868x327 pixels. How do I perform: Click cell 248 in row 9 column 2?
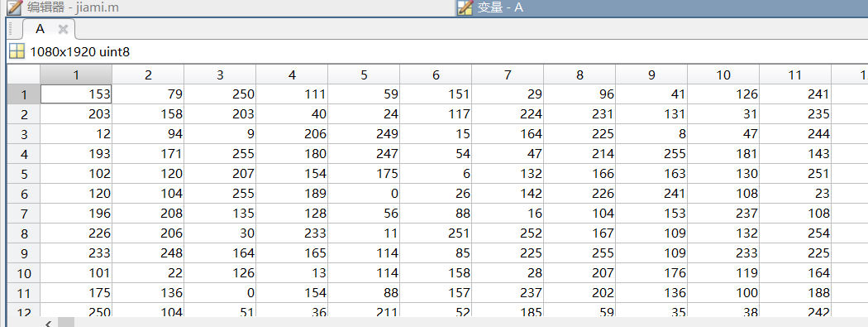[x=148, y=253]
